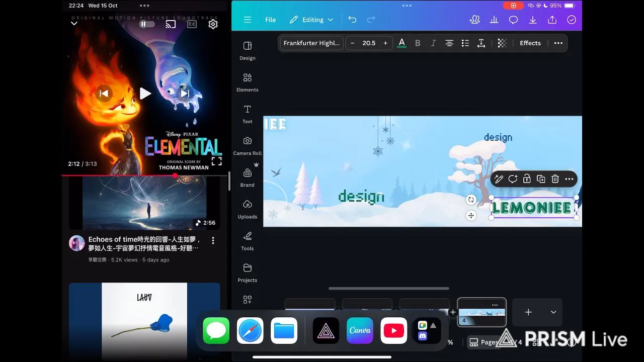Image resolution: width=644 pixels, height=362 pixels.
Task: Add comment from floating element toolbar
Action: [x=513, y=179]
